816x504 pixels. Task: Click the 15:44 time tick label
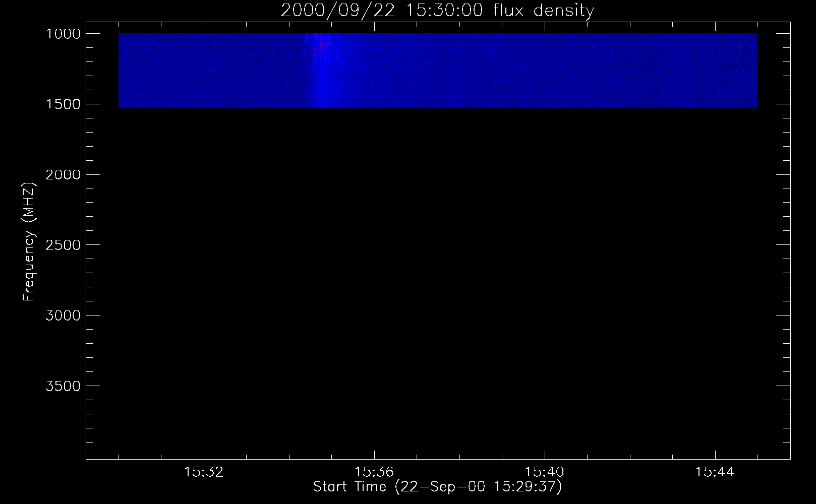click(715, 472)
